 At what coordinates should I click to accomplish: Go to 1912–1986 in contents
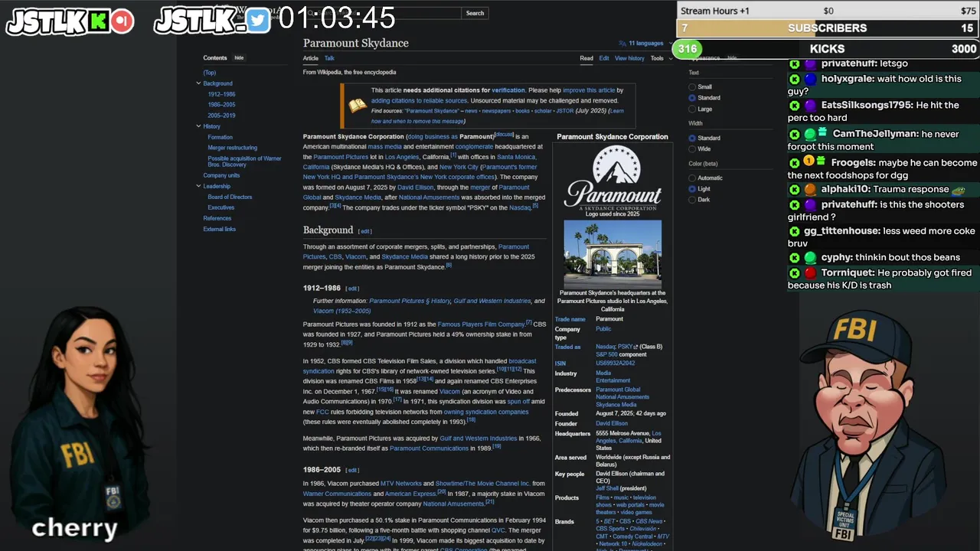tap(221, 94)
